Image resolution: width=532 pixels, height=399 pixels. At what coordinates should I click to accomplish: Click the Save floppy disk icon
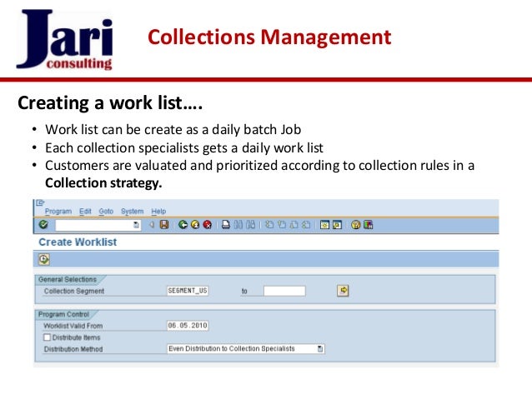pos(164,224)
